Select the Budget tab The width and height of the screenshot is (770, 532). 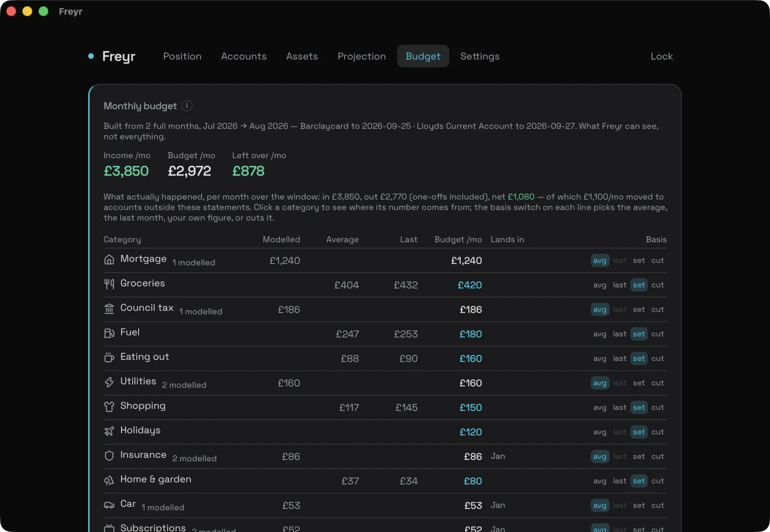pos(423,56)
